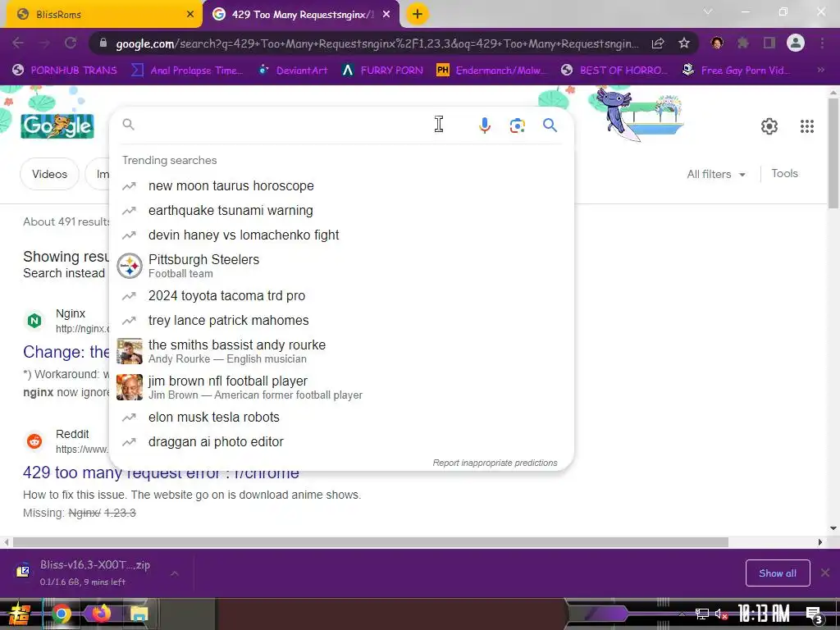Click the Jim Brown thumbnail image
Viewport: 840px width, 630px height.
point(130,387)
